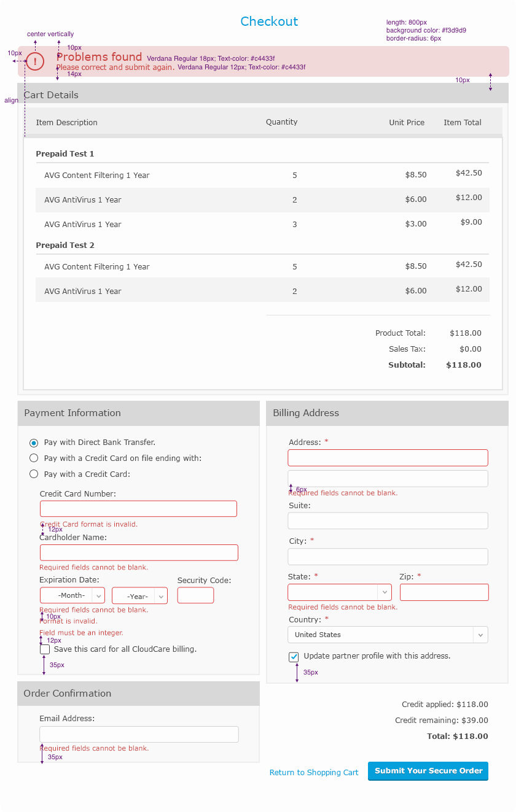This screenshot has width=516, height=812.
Task: Click the Problems found heading
Action: click(x=99, y=57)
